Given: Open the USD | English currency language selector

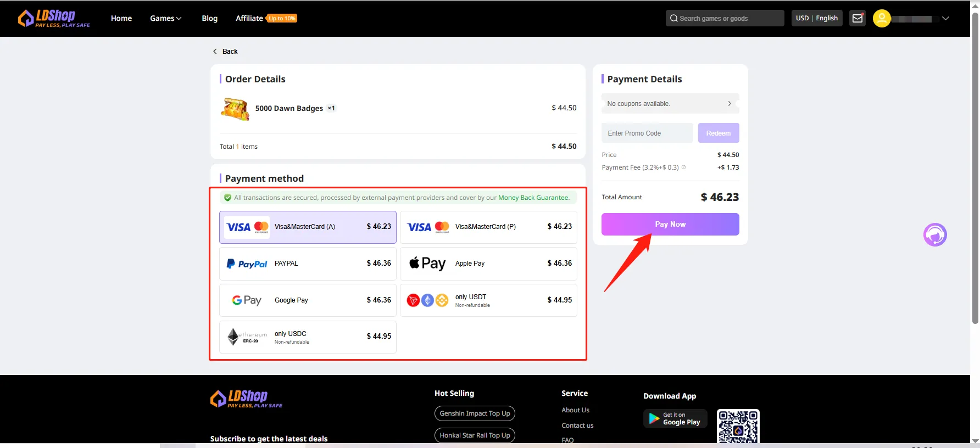Looking at the screenshot, I should coord(817,18).
